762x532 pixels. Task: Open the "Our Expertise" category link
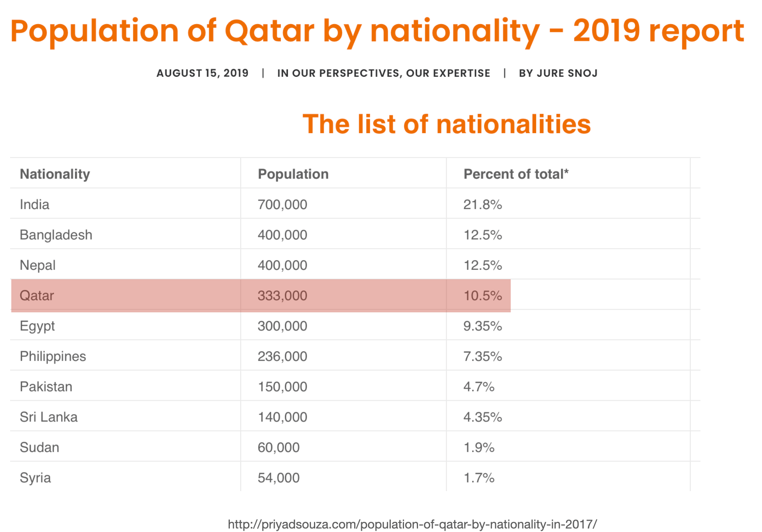[x=448, y=73]
